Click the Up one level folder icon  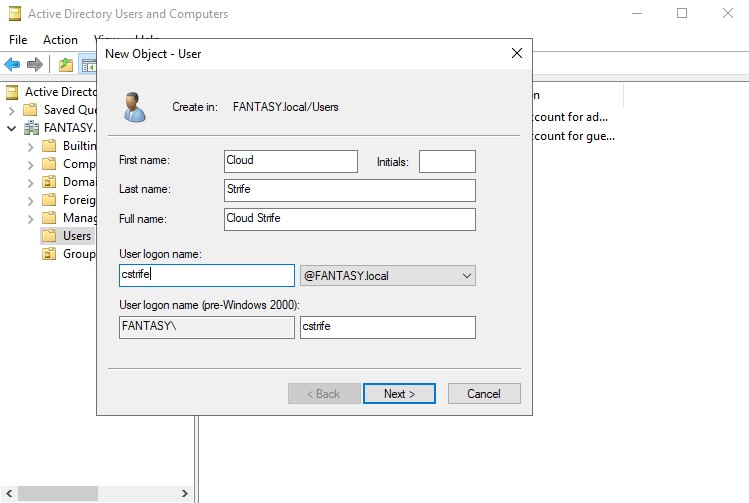click(x=65, y=64)
